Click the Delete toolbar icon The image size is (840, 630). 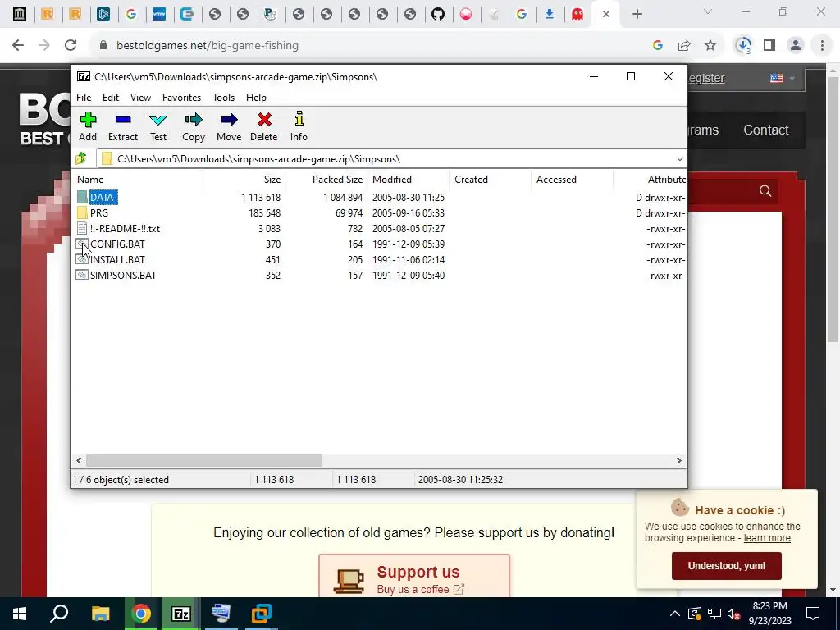tap(264, 120)
